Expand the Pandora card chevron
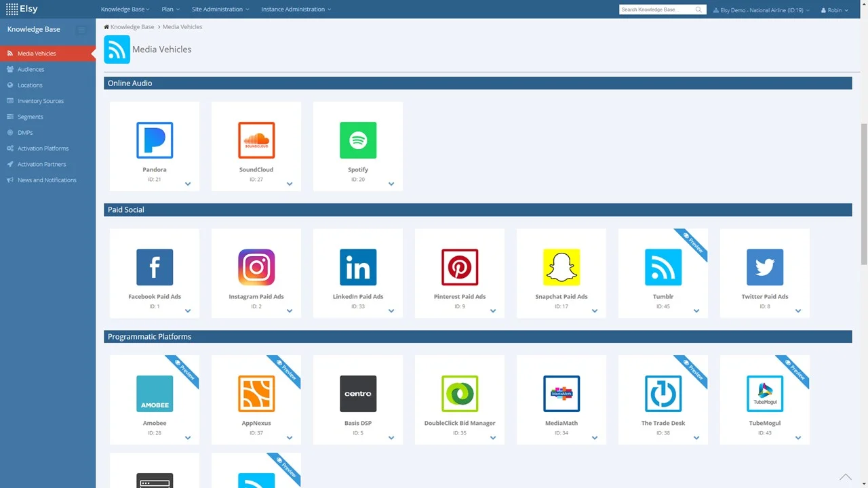This screenshot has width=868, height=488. [188, 184]
